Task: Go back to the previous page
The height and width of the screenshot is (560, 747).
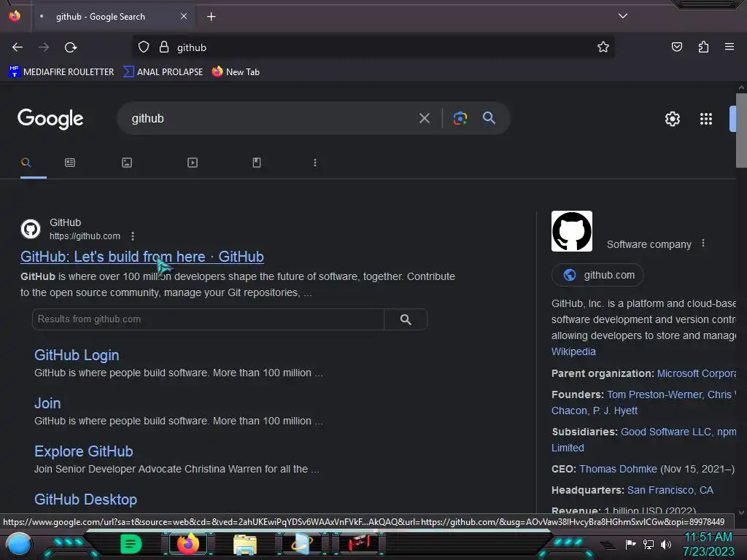Action: 18,47
